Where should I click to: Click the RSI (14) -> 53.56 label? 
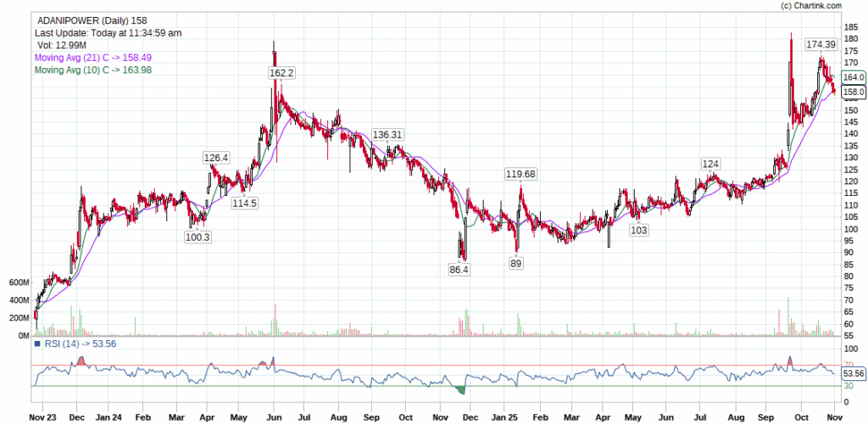80,344
